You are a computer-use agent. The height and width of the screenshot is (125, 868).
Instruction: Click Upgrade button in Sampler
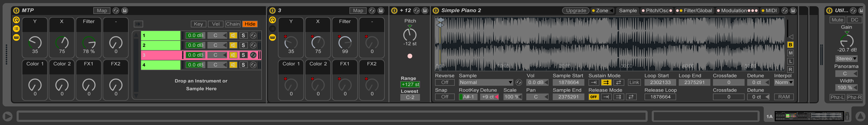[x=576, y=11]
